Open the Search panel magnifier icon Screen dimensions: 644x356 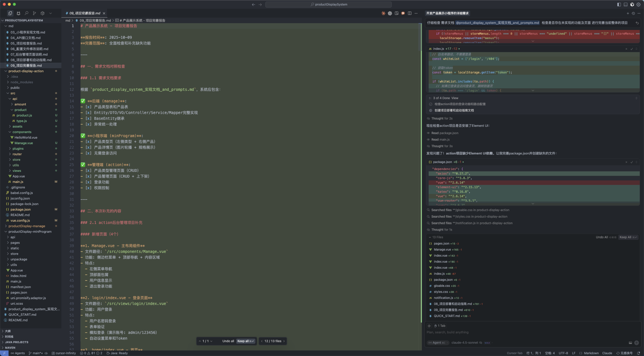26,13
